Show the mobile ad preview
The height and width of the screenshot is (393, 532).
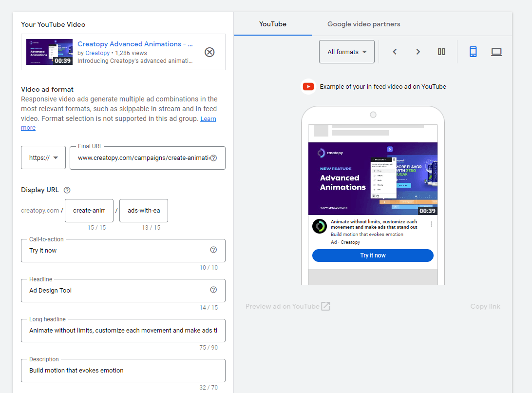(x=473, y=52)
